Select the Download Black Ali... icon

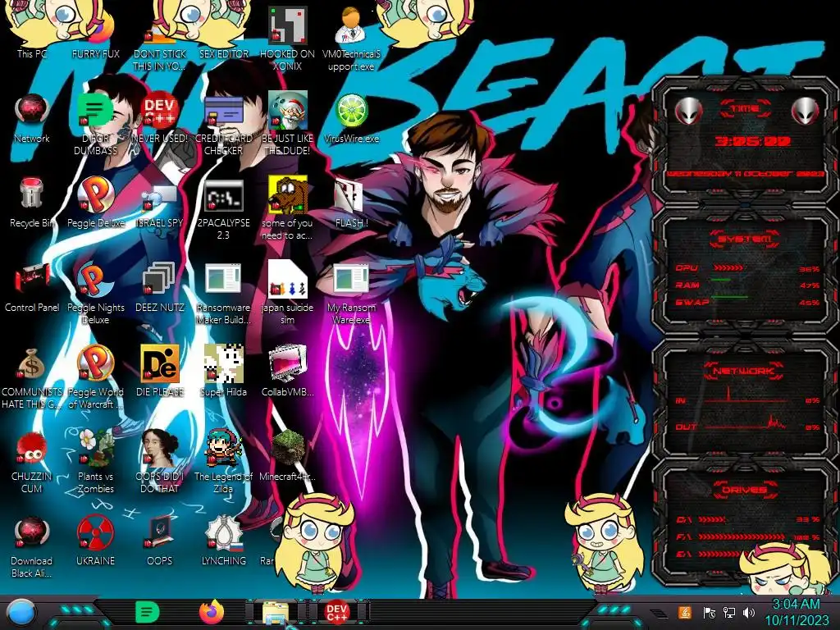pos(32,546)
